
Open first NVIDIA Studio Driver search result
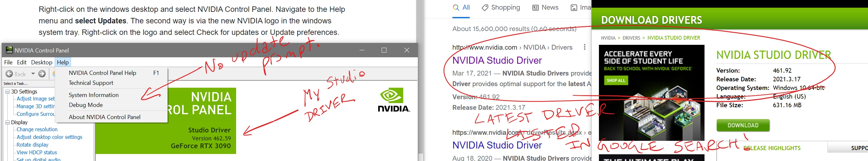point(497,60)
